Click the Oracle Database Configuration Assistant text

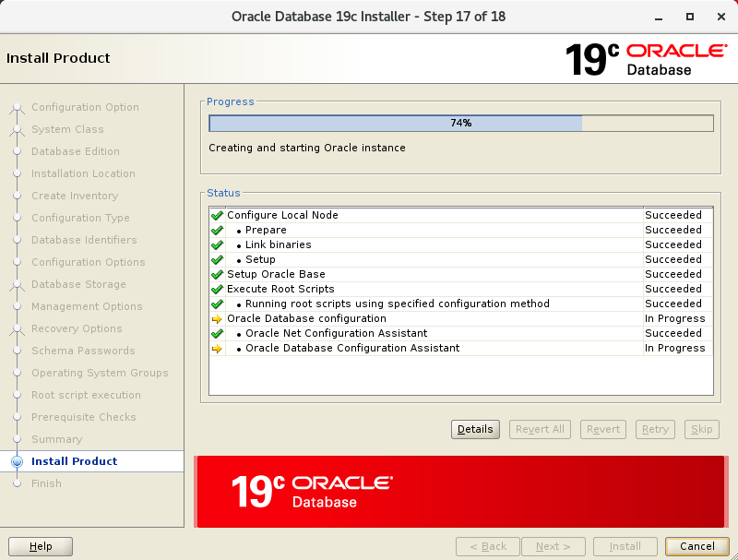(x=352, y=348)
